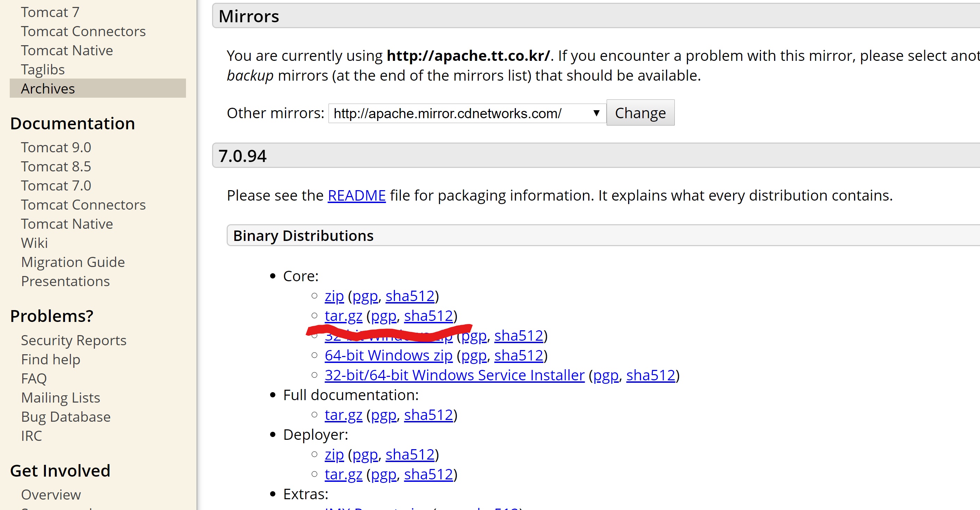Open Taglibs in the download sidebar
Viewport: 980px width, 510px height.
43,70
